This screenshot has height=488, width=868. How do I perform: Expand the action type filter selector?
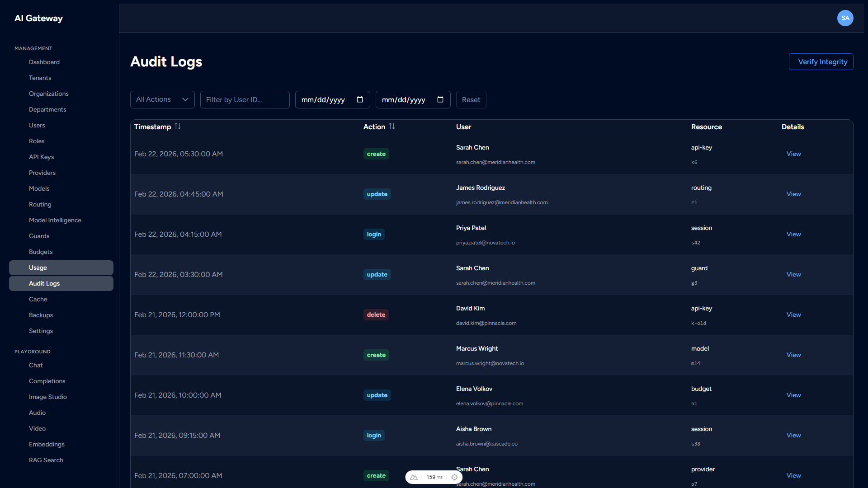[x=162, y=99]
